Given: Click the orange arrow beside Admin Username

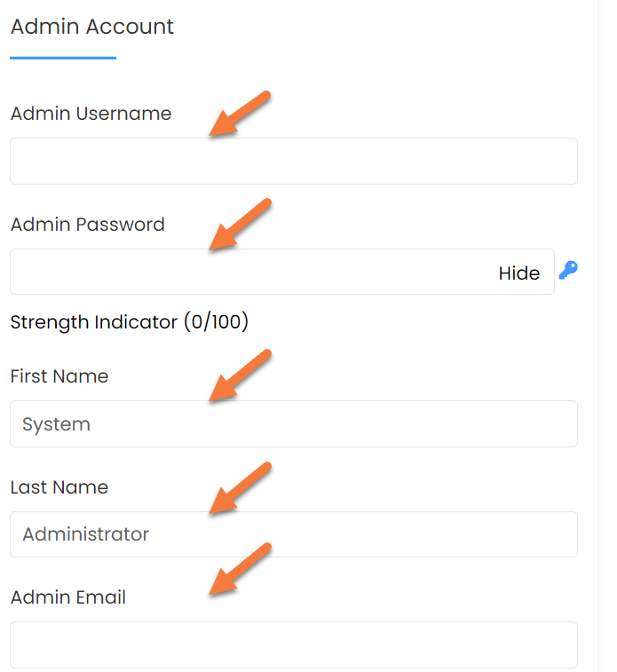Looking at the screenshot, I should 238,115.
